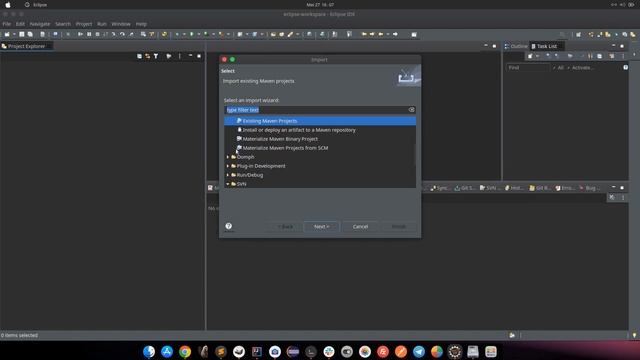Image resolution: width=640 pixels, height=360 pixels.
Task: Switch to the Outline tab
Action: (x=516, y=46)
